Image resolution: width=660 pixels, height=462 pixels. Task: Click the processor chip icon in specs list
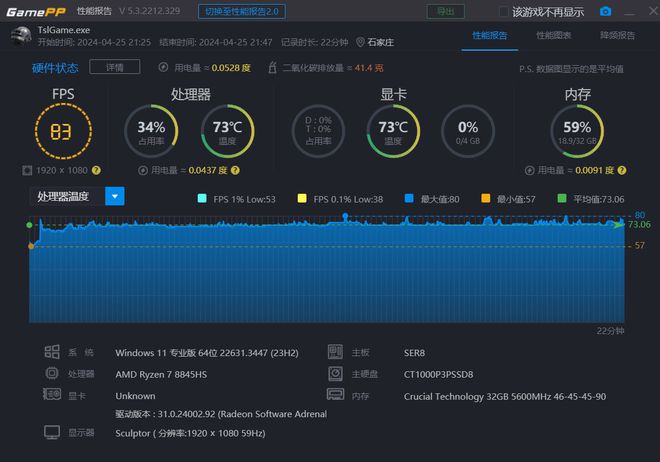pos(52,373)
